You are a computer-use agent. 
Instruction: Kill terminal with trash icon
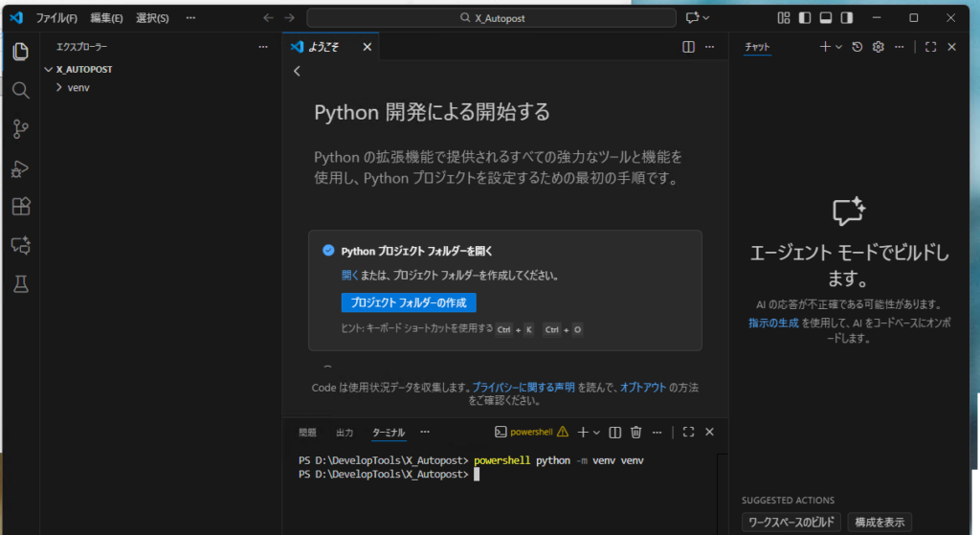pyautogui.click(x=635, y=433)
